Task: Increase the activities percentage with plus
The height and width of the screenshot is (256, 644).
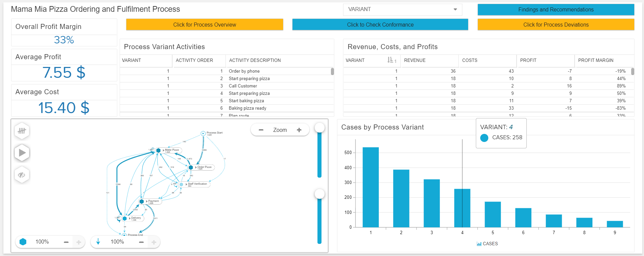Action: coord(79,242)
